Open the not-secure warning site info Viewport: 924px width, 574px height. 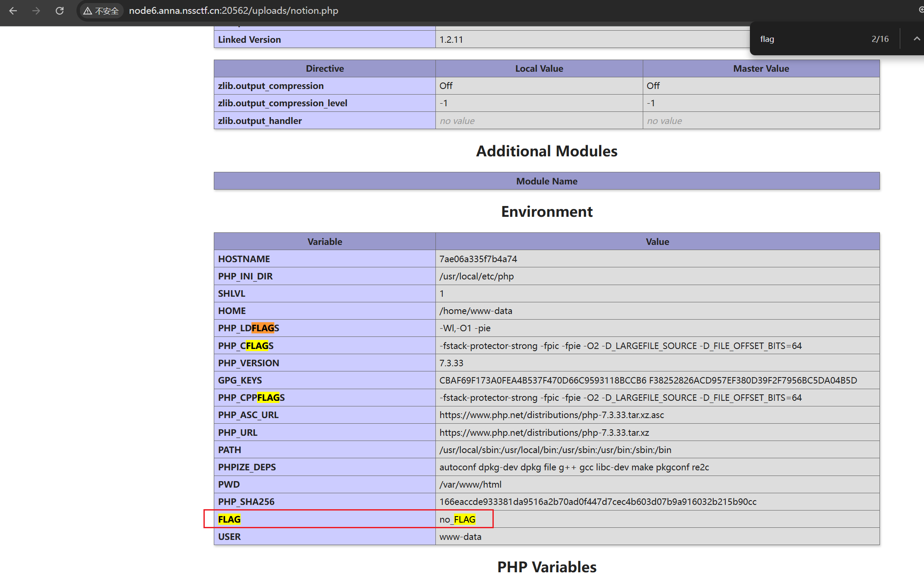(101, 11)
